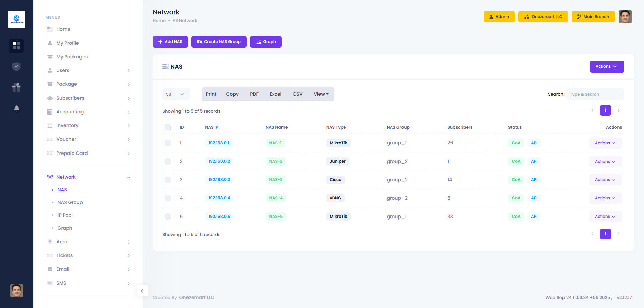
Task: Tick the checkbox for NAS-1 row
Action: point(168,143)
